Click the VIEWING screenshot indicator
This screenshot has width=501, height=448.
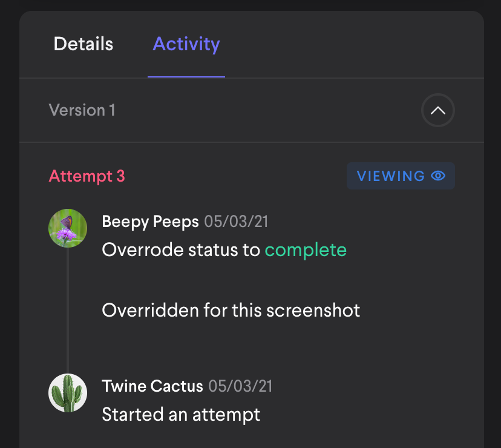coord(401,176)
